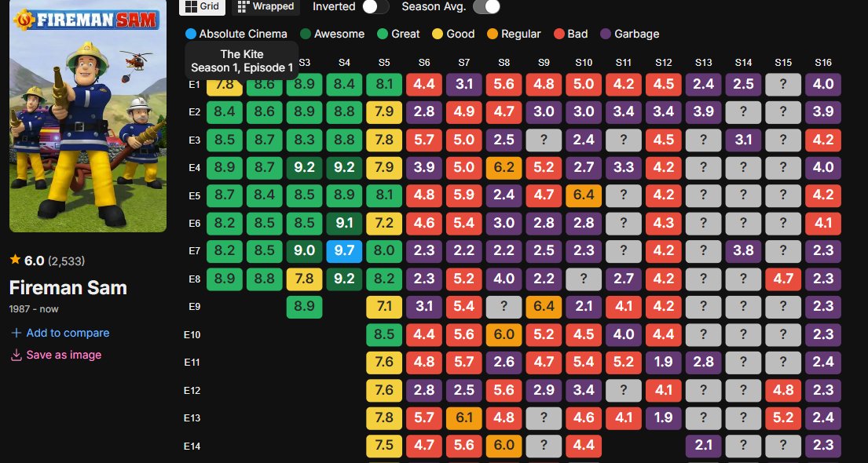Select the S16 season column header

pyautogui.click(x=822, y=63)
